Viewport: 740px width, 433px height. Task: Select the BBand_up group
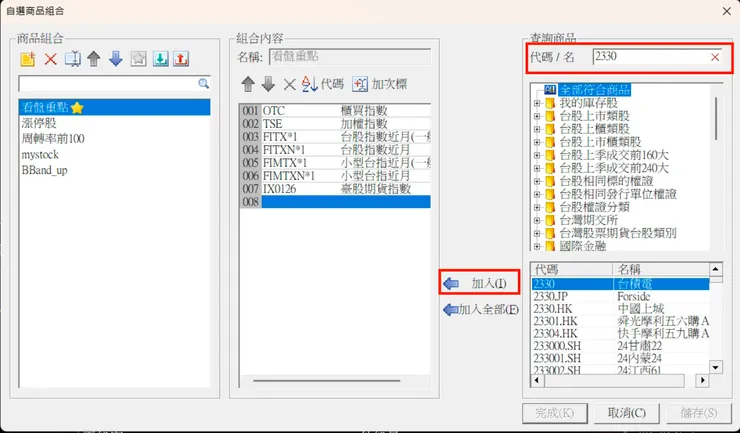click(x=114, y=170)
